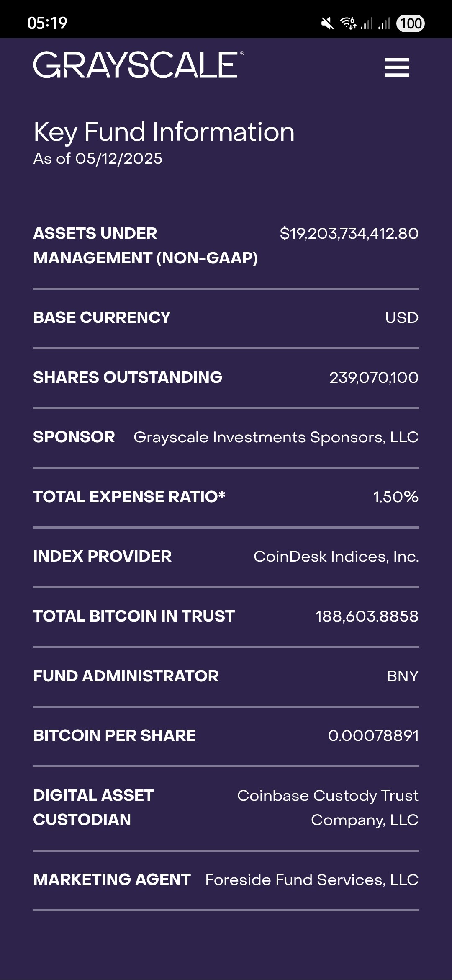The width and height of the screenshot is (452, 980).
Task: Tap the shares outstanding number 239,070,100
Action: 374,378
